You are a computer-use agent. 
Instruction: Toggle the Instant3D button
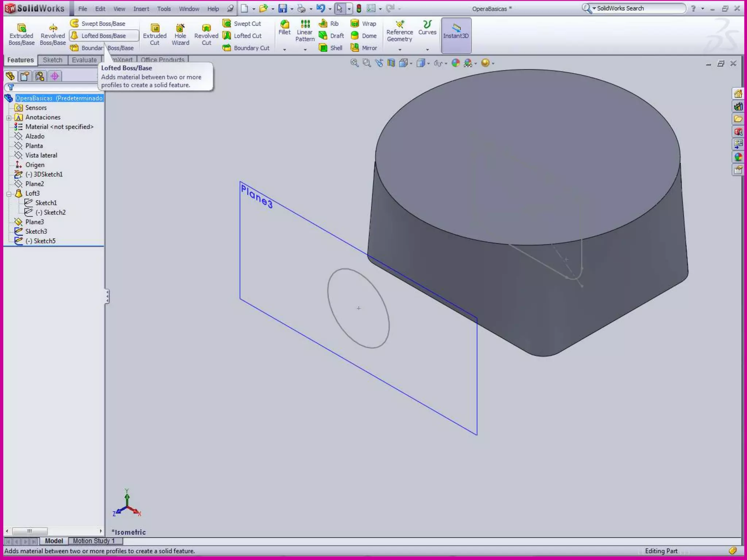pos(456,35)
